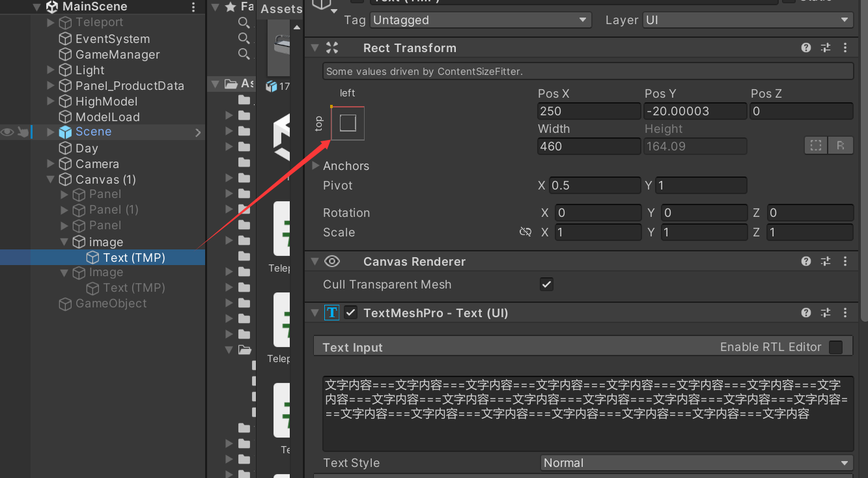This screenshot has width=868, height=478.
Task: Expand the Panel (1) arrow
Action: point(64,210)
